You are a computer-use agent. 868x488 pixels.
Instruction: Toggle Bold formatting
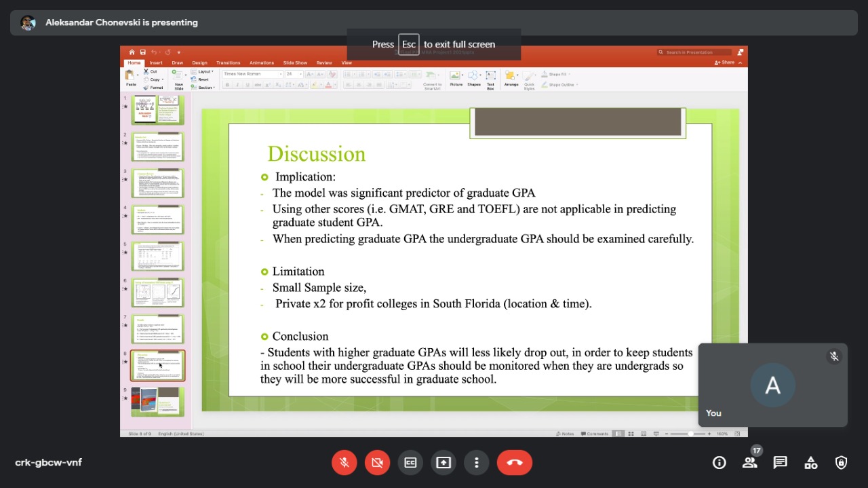point(227,85)
